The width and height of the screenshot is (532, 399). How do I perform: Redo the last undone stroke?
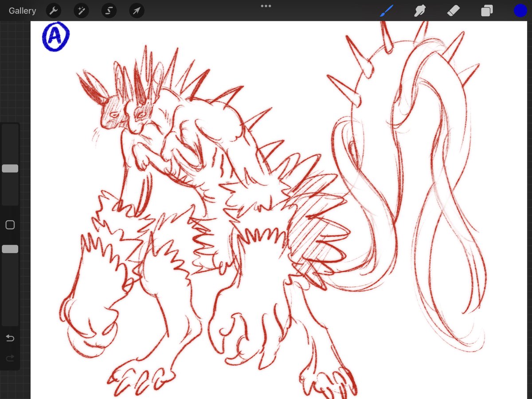pos(10,358)
